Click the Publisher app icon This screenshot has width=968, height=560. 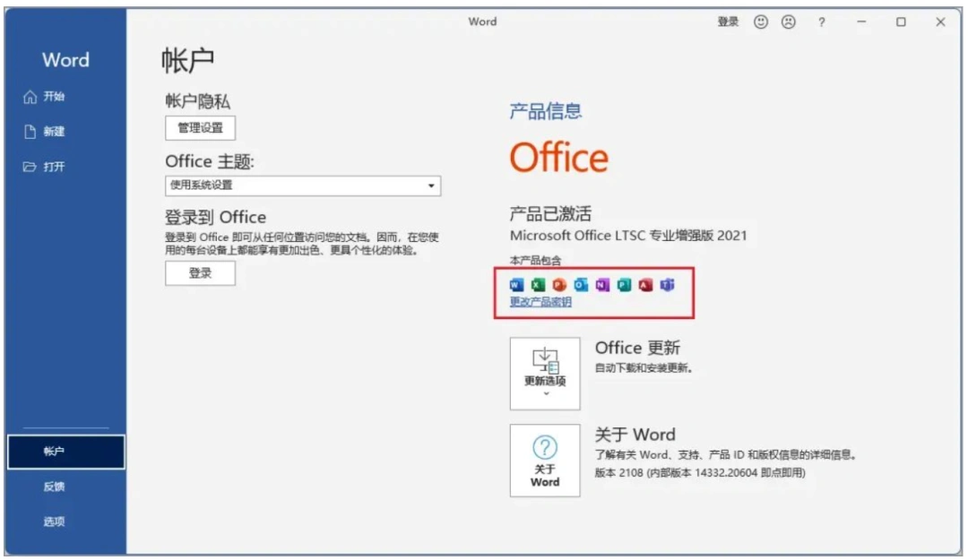coord(624,285)
